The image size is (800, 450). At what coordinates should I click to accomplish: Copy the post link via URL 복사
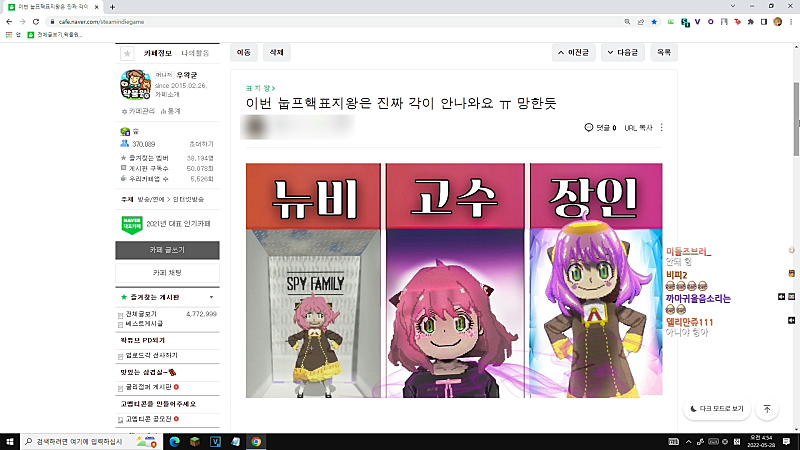638,128
